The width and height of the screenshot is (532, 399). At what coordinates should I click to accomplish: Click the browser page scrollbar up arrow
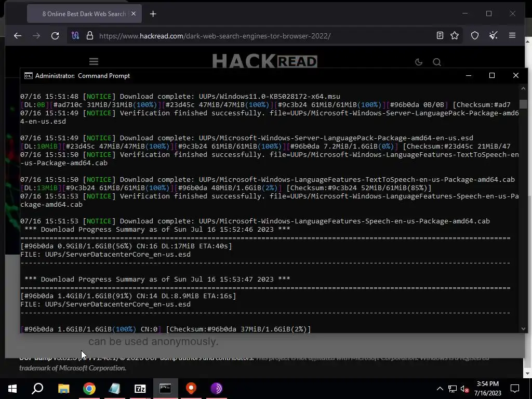click(x=528, y=41)
